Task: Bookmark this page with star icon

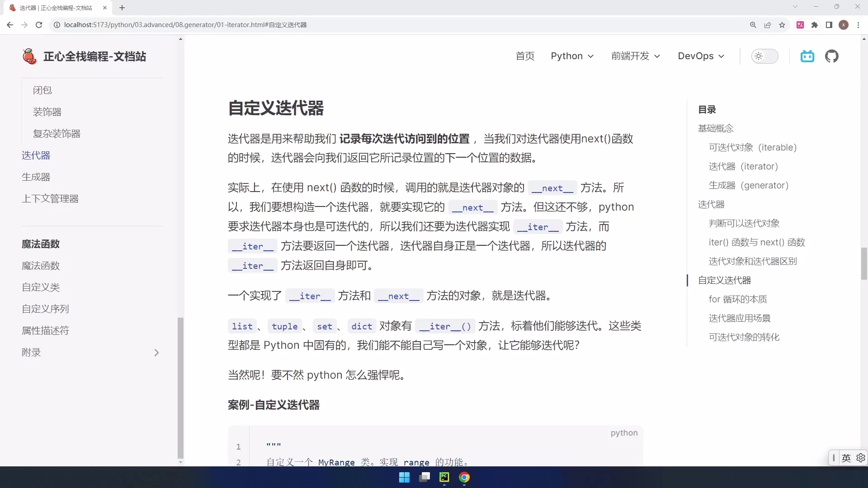Action: pos(782,25)
